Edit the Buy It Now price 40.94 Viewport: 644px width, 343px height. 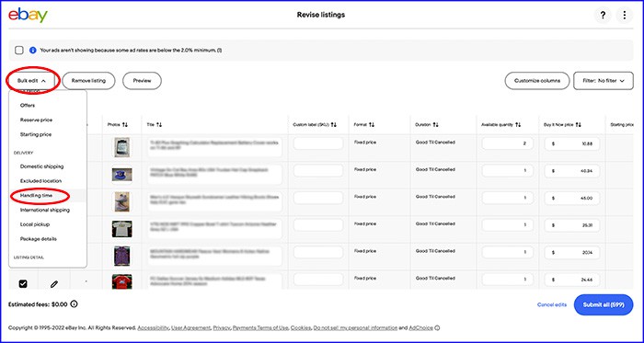tap(572, 171)
